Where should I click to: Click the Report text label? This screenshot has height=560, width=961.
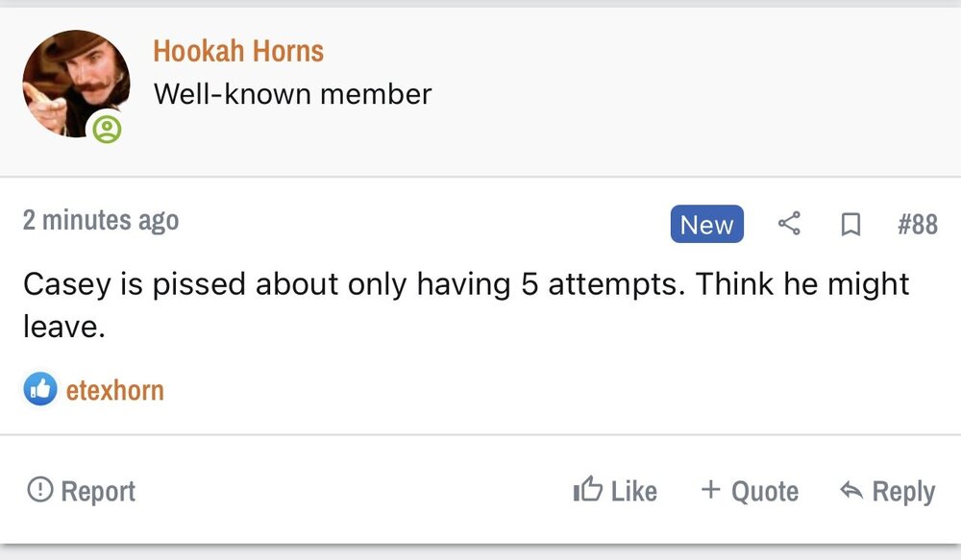(98, 492)
